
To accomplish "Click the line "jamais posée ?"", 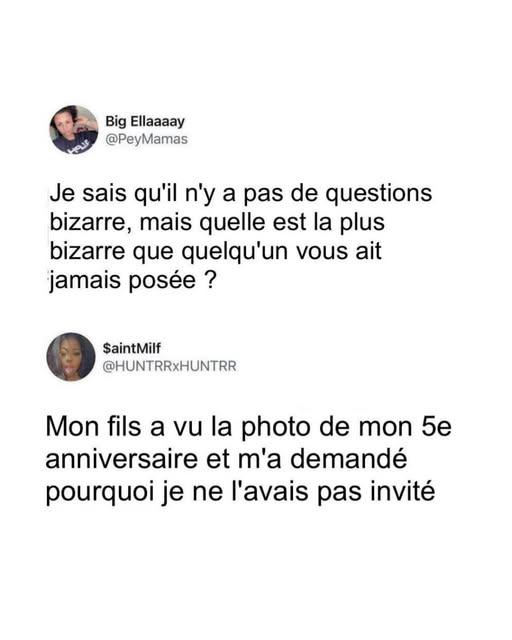I will pyautogui.click(x=132, y=280).
